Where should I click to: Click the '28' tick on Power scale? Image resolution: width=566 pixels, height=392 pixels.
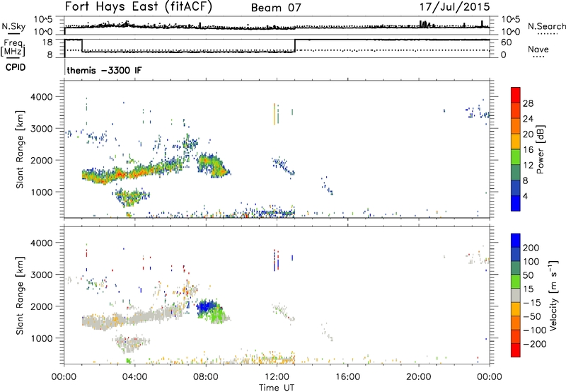pyautogui.click(x=528, y=103)
